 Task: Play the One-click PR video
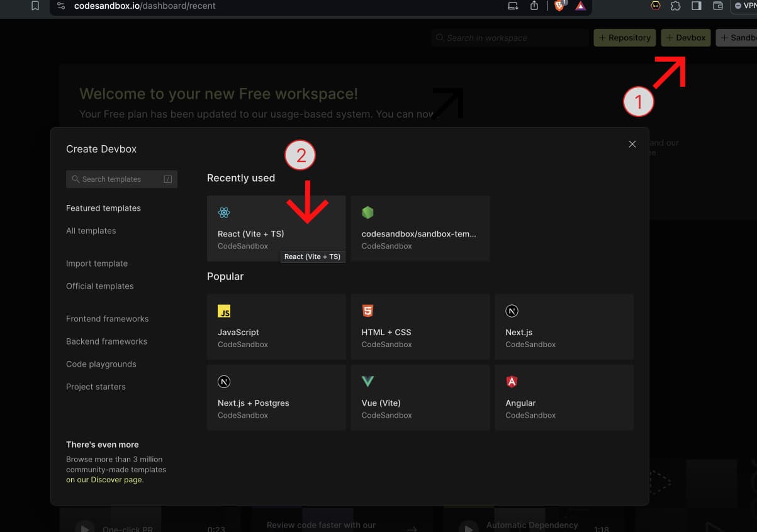(84, 527)
